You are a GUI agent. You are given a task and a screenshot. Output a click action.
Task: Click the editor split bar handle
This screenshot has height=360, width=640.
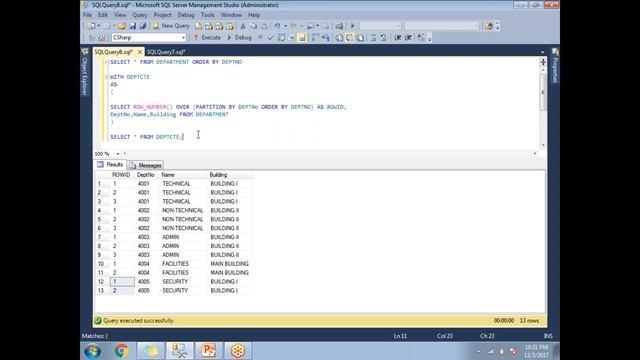tap(543, 62)
